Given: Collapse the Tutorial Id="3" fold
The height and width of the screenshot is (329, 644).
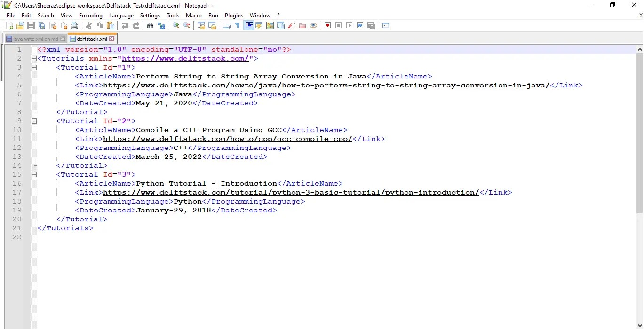Looking at the screenshot, I should [x=34, y=174].
